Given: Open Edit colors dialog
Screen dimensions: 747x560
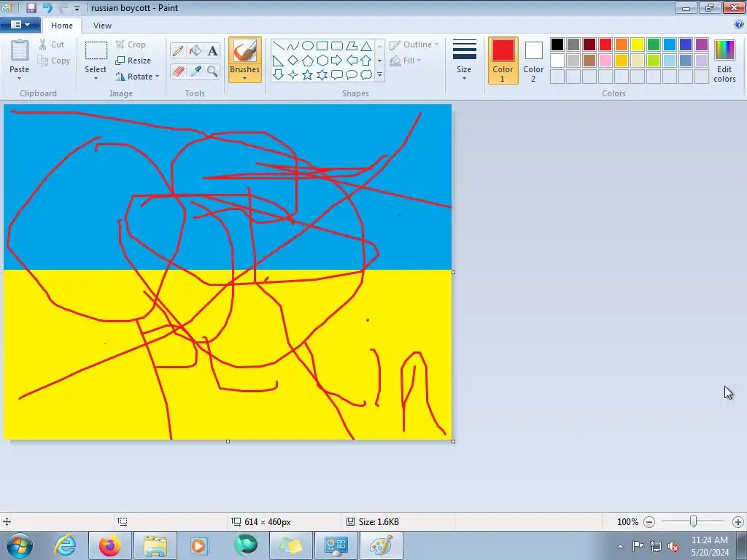Looking at the screenshot, I should (724, 61).
